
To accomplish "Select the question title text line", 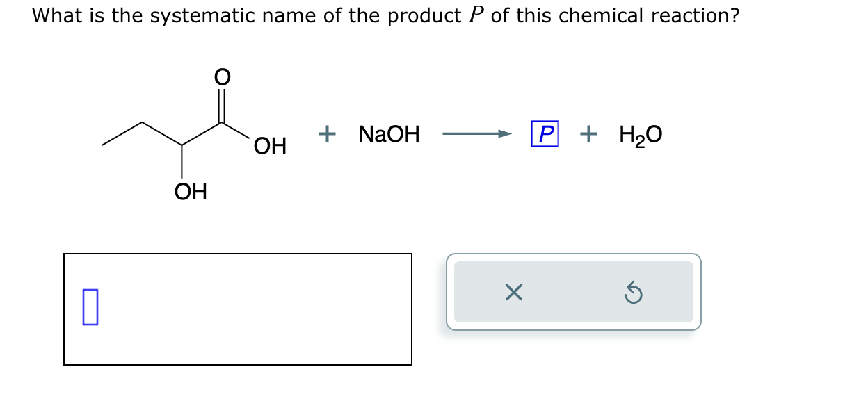I will click(384, 15).
